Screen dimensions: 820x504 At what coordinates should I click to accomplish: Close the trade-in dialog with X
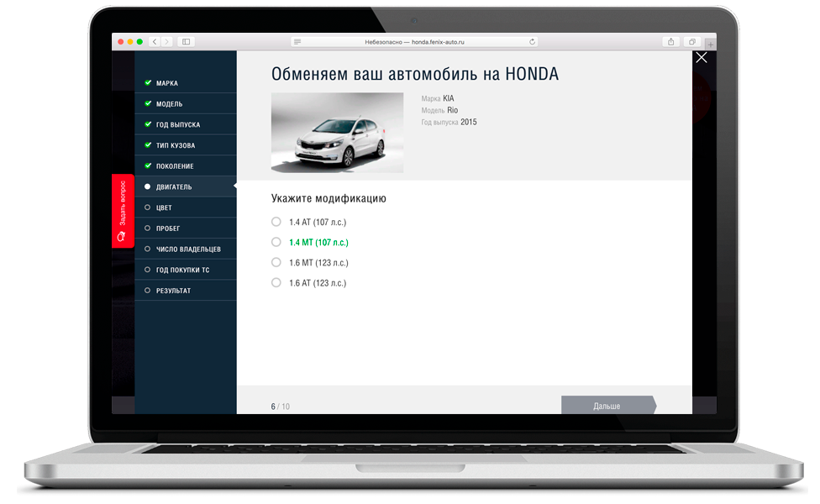(x=702, y=57)
